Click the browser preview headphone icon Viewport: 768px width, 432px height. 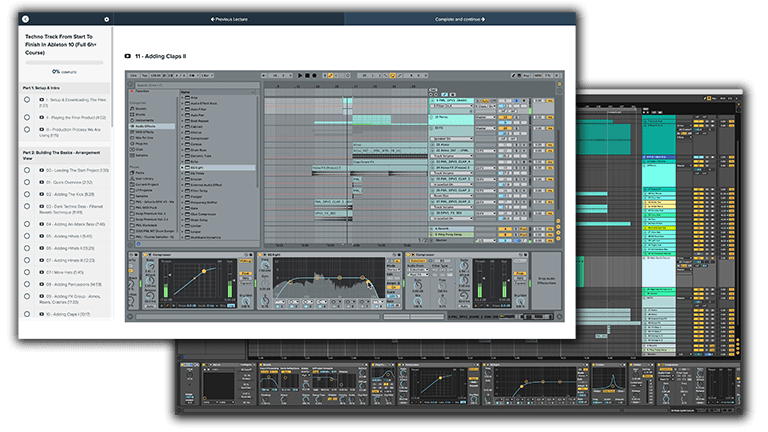(139, 244)
